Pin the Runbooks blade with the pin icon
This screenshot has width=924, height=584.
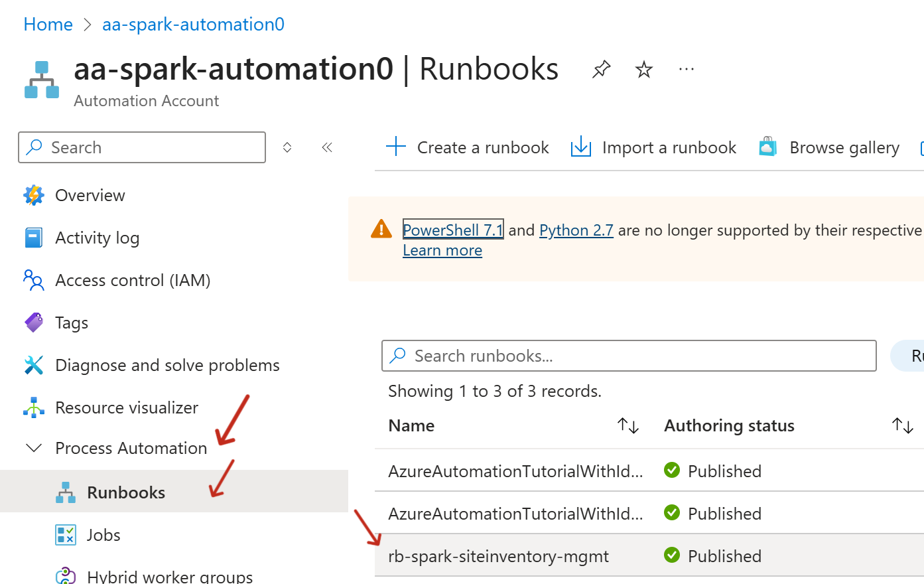pos(601,69)
